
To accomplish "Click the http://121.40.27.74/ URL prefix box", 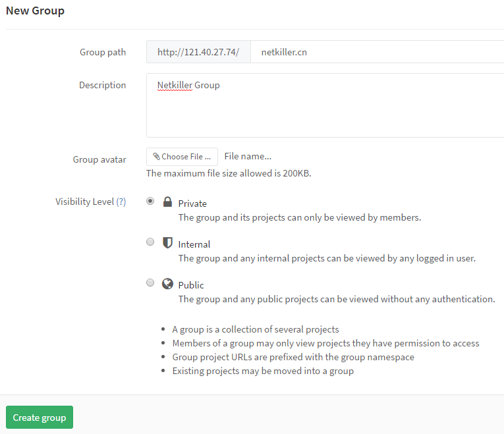I will (x=198, y=52).
